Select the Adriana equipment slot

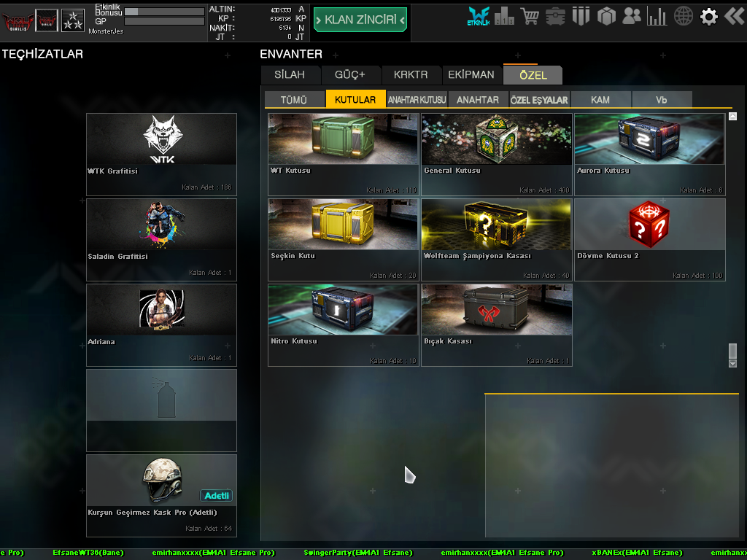[x=161, y=325]
